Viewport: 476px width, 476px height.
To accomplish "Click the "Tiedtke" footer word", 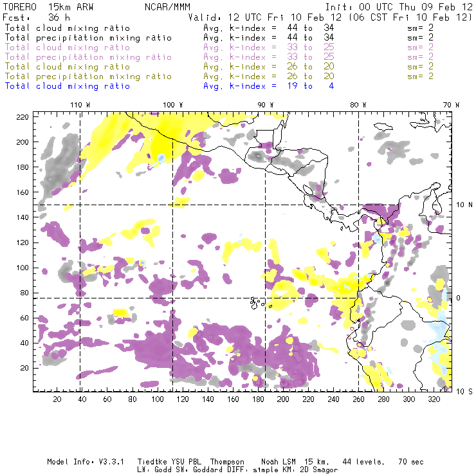I will pyautogui.click(x=152, y=462).
